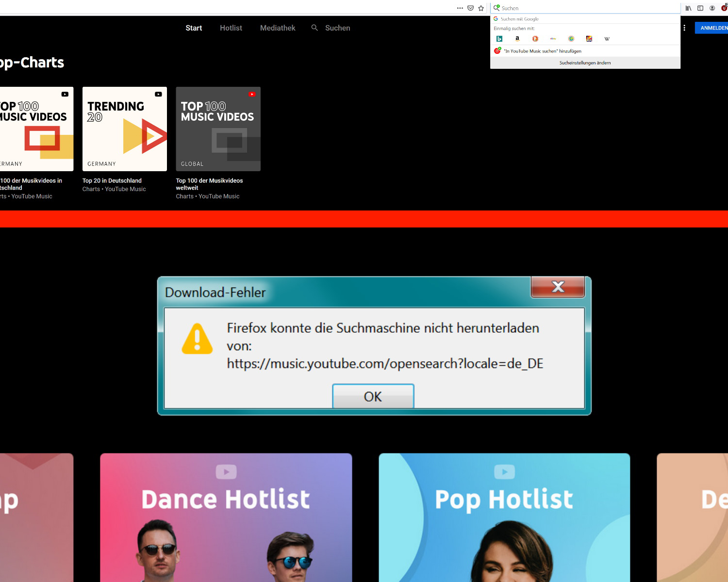Choose Suchen mit Google suggestion

585,19
